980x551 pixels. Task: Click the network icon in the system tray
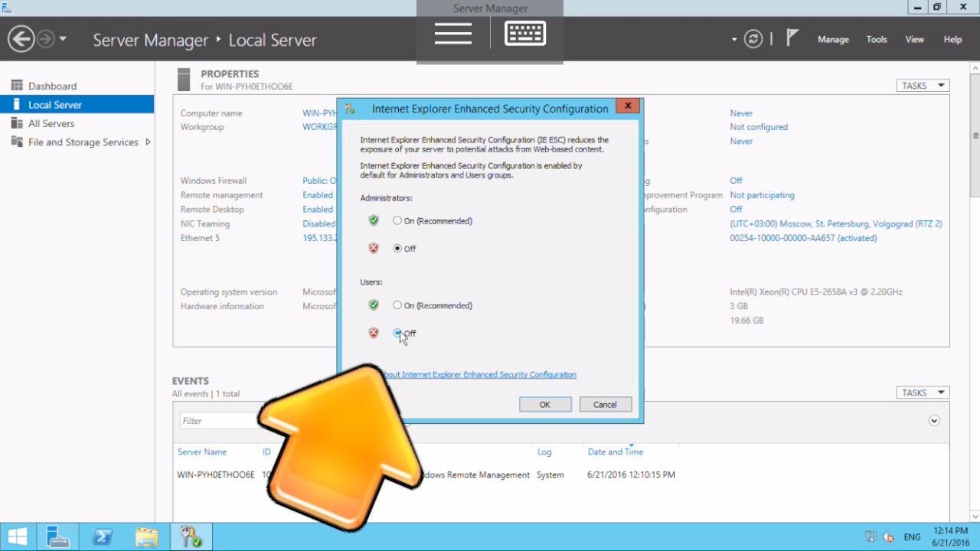[x=871, y=537]
